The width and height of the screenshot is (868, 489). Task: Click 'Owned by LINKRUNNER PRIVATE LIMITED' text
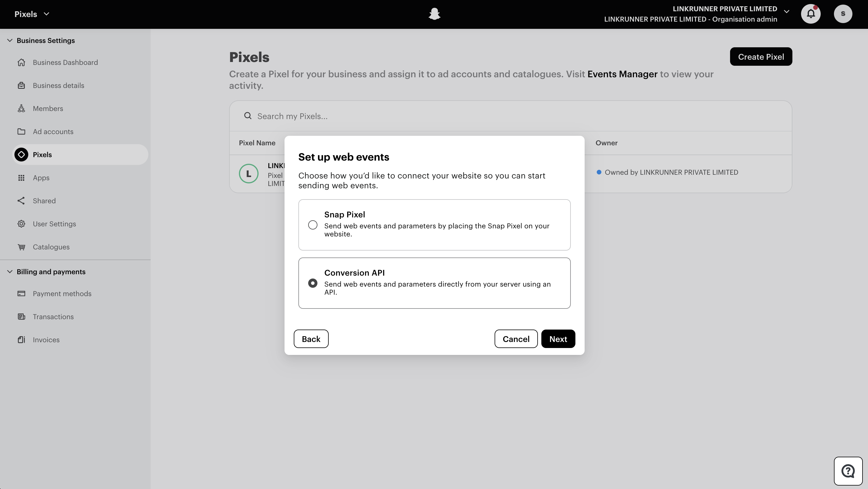[x=671, y=172]
